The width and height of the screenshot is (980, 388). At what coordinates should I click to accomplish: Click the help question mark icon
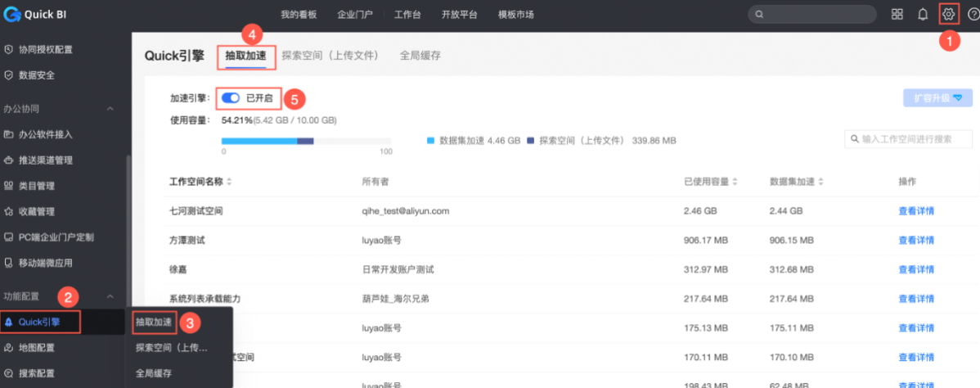click(x=973, y=14)
